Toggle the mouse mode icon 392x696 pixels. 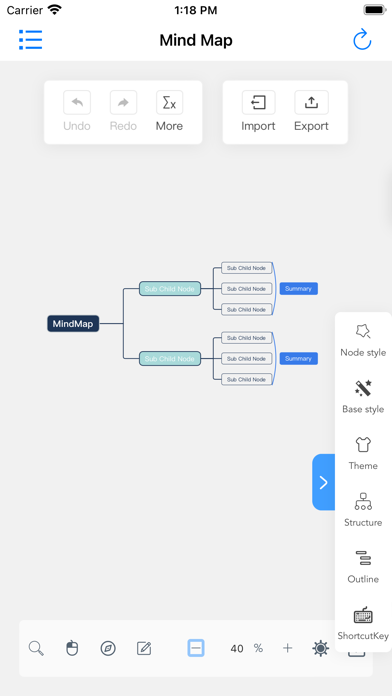(x=72, y=649)
